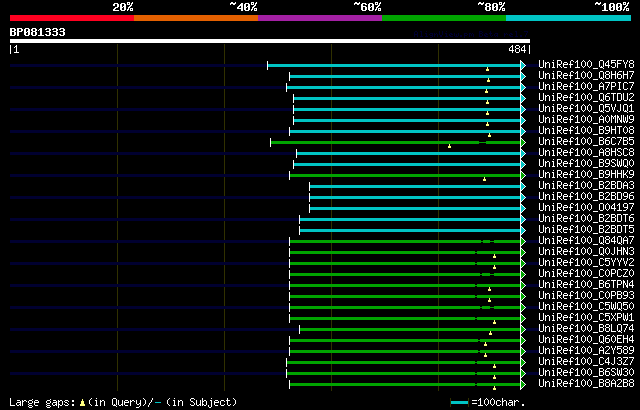The image size is (640, 410).
Task: Open hit UniRef100_Q45FY8 label
Action: [x=587, y=64]
